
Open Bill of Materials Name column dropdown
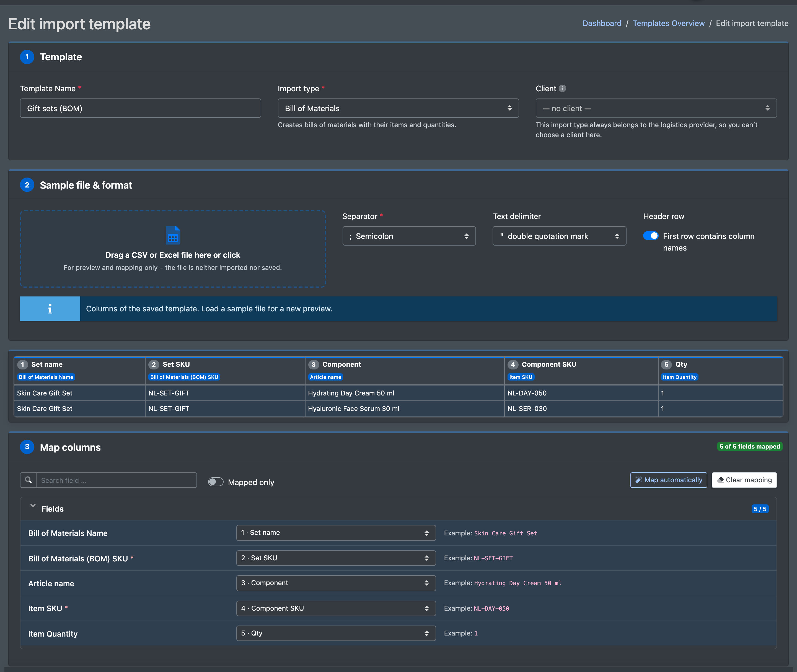pos(336,533)
